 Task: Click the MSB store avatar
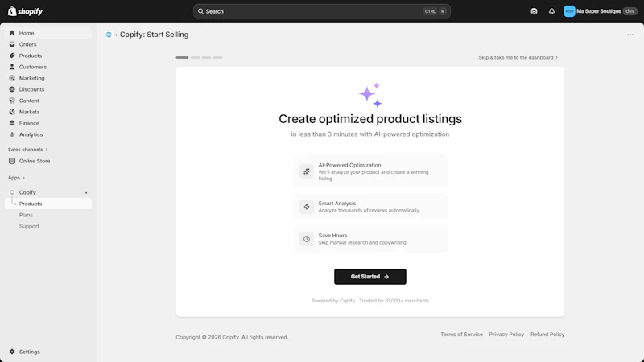point(569,11)
